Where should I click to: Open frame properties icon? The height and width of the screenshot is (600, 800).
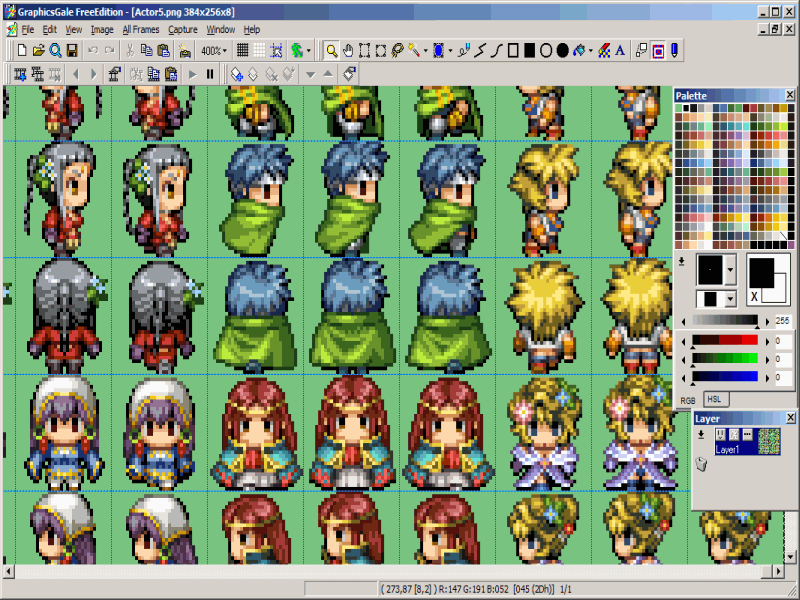[x=114, y=74]
